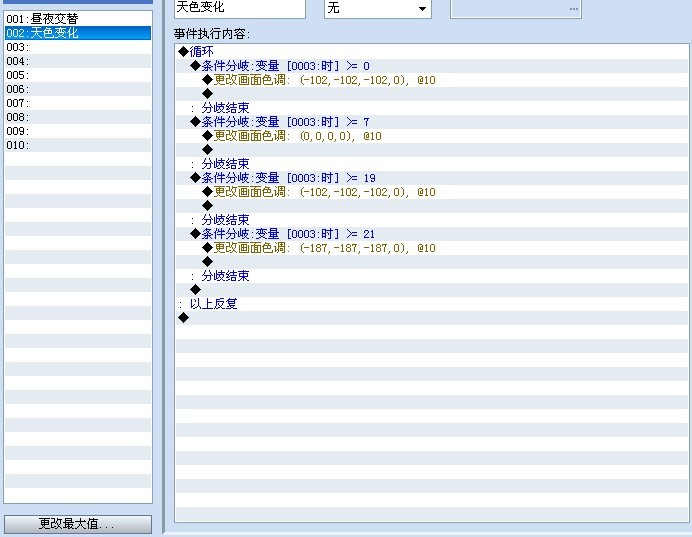Select empty diamond line inside 时 >= 21 branch

point(432,262)
